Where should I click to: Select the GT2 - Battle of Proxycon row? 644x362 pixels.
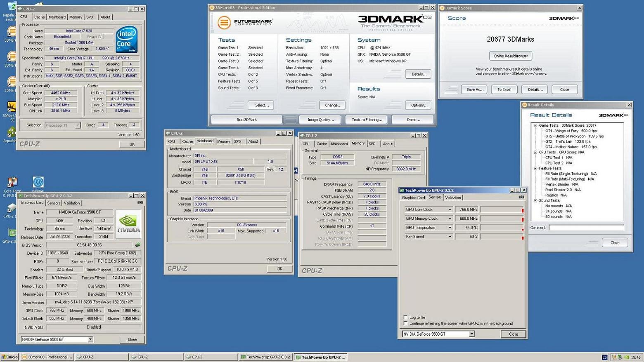(x=574, y=136)
